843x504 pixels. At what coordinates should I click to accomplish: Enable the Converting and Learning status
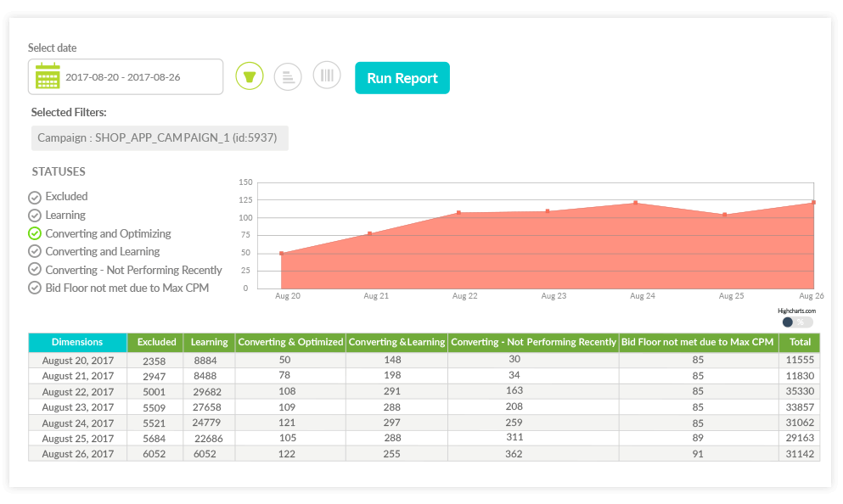35,251
